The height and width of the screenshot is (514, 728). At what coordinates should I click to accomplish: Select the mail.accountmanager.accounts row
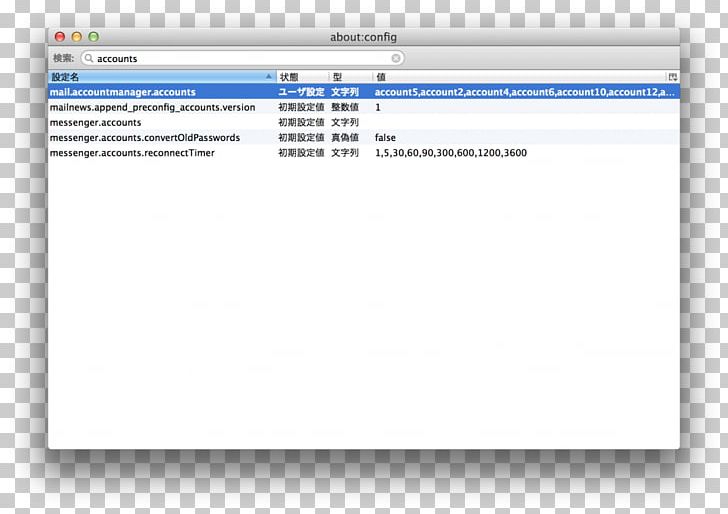pyautogui.click(x=364, y=92)
